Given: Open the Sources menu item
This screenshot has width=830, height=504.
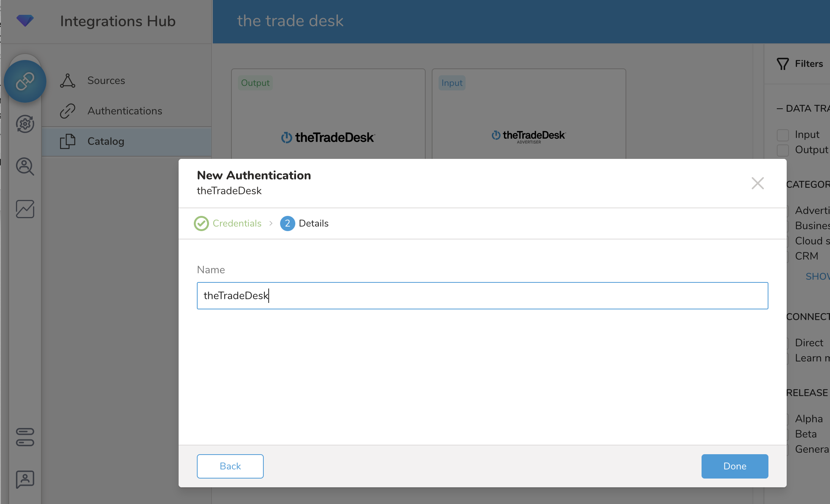Looking at the screenshot, I should [x=106, y=81].
